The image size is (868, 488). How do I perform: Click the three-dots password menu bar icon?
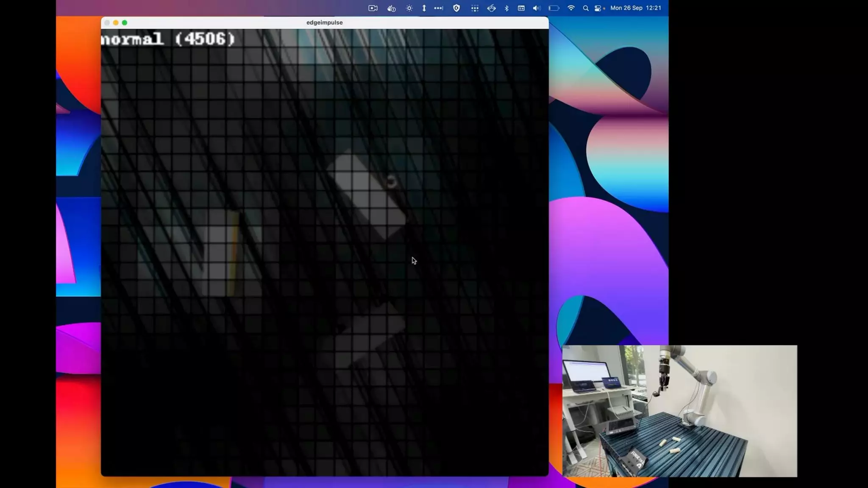(x=439, y=8)
